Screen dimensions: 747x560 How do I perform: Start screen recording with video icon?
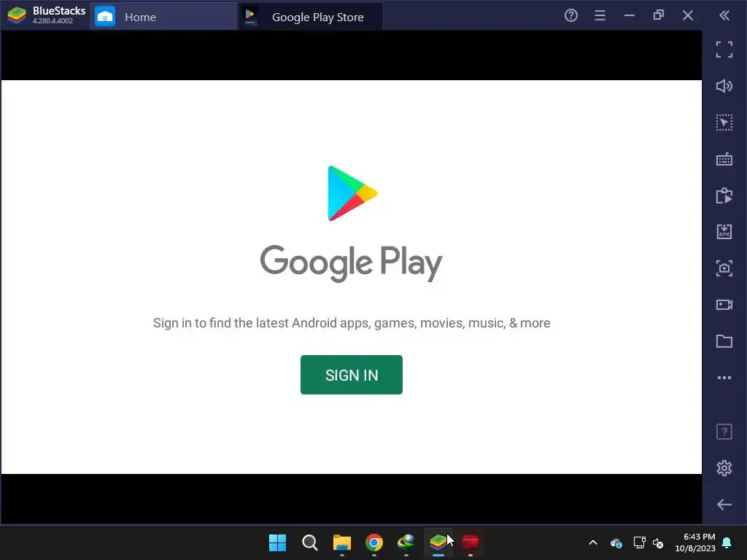724,305
